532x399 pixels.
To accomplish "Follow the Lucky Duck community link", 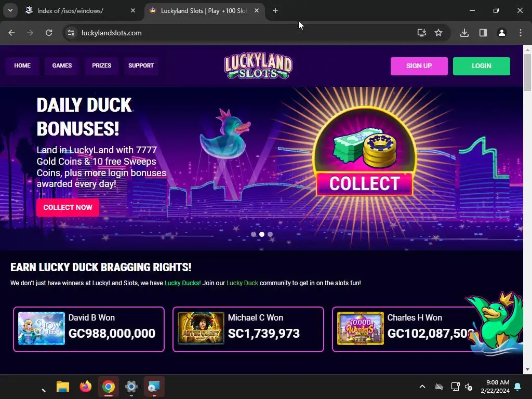I will 242,283.
